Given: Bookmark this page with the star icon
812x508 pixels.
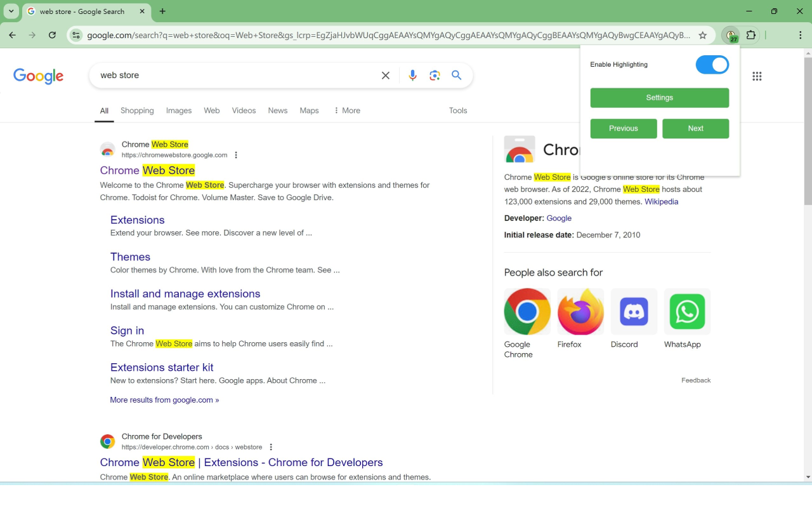Looking at the screenshot, I should [x=702, y=36].
